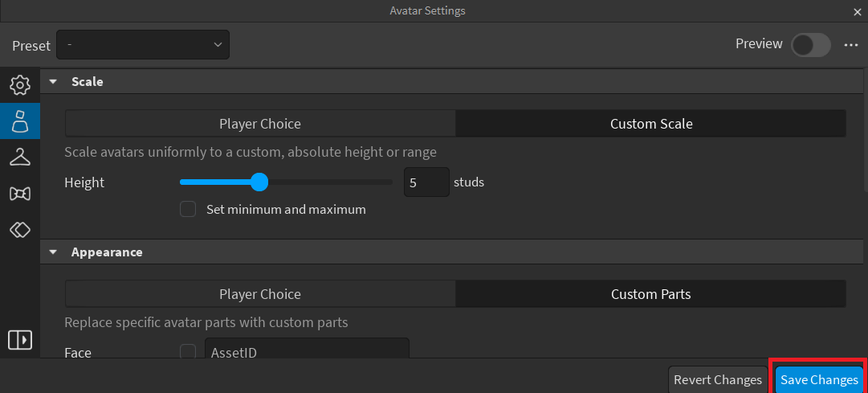Click the Save Changes button
Viewport: 868px width, 393px height.
pos(819,379)
